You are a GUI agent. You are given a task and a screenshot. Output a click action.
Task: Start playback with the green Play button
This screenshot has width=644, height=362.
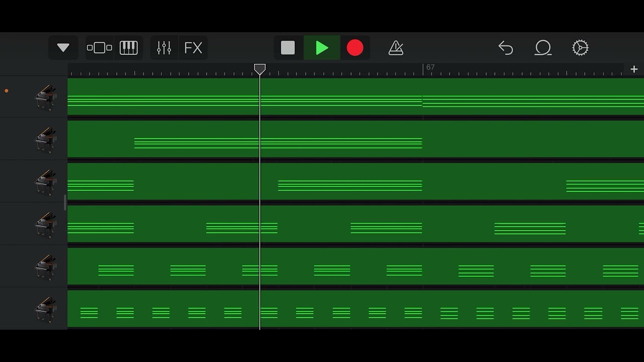322,48
